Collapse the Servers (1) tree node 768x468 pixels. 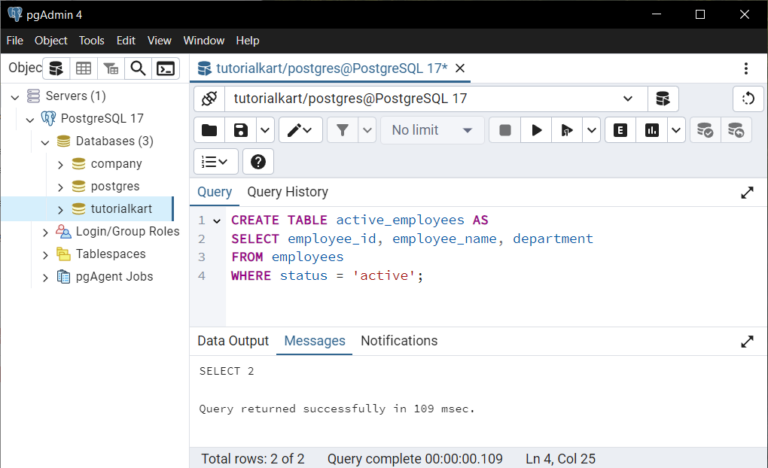(x=15, y=97)
